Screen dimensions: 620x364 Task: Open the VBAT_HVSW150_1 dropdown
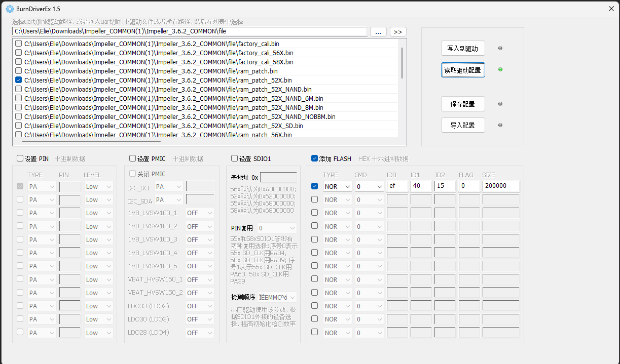(200, 279)
